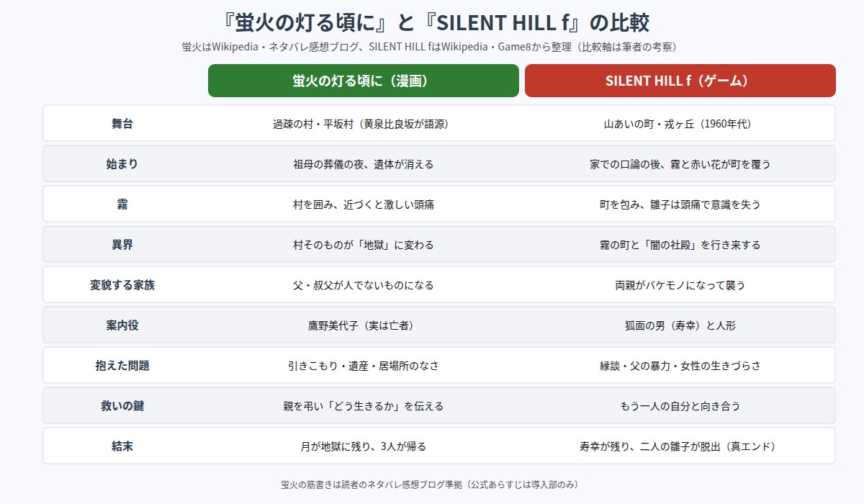Click the cell 過疎の村・平坂村（黄泉比良坂が語源）
Image resolution: width=864 pixels, height=504 pixels.
pos(364,124)
